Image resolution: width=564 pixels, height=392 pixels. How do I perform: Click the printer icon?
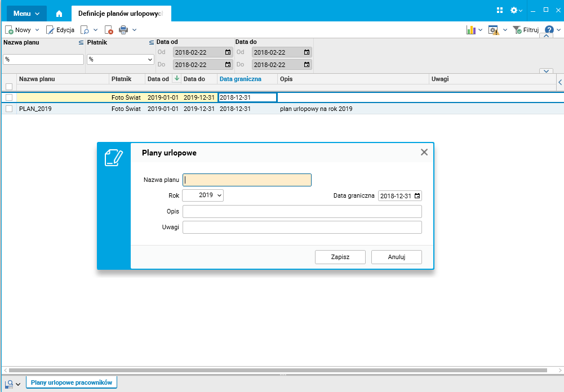click(123, 30)
